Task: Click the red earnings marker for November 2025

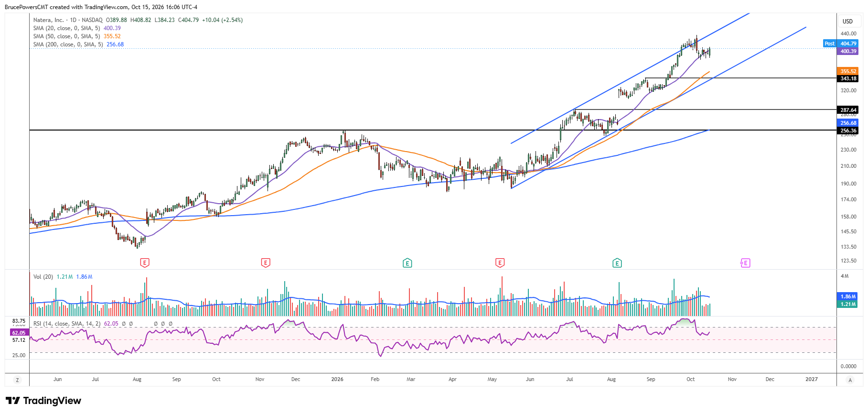Action: click(x=266, y=262)
